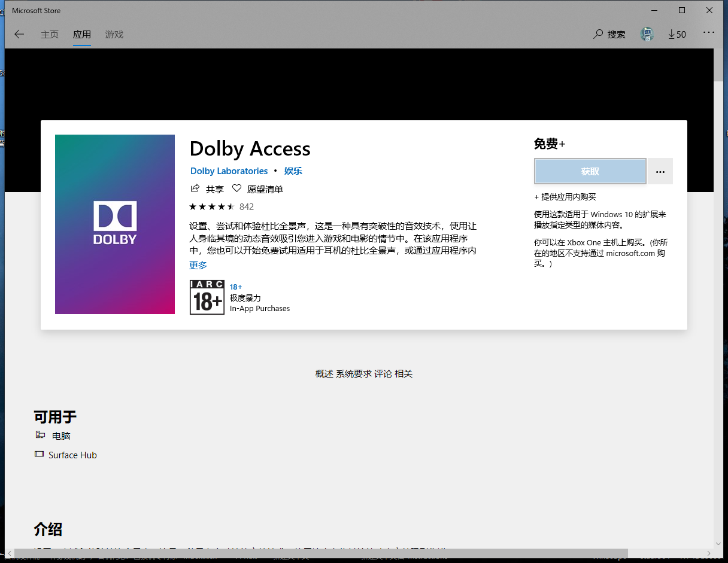The height and width of the screenshot is (563, 728).
Task: Jump to the 系统要求 section
Action: click(x=353, y=374)
